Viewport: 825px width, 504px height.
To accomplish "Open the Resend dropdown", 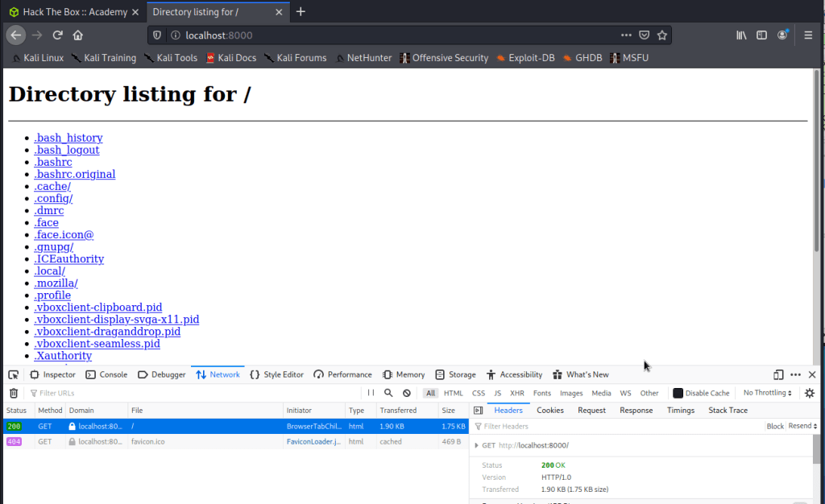I will click(x=803, y=426).
